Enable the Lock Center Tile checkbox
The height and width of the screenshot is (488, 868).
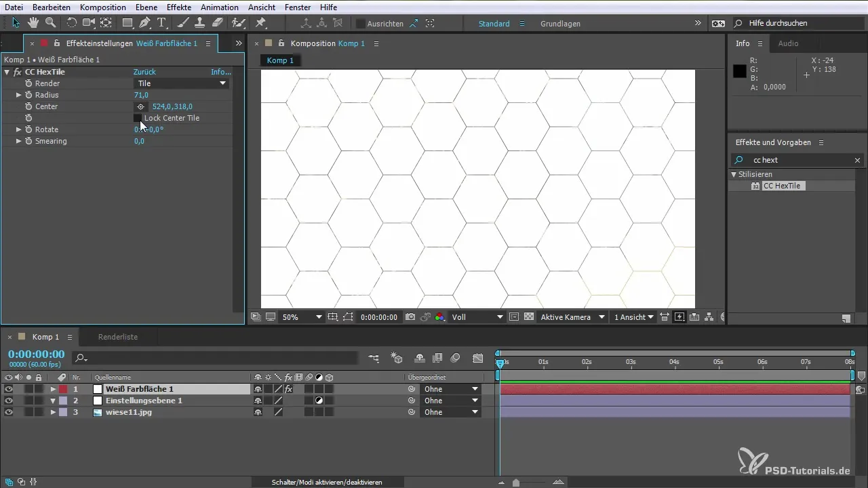point(138,118)
